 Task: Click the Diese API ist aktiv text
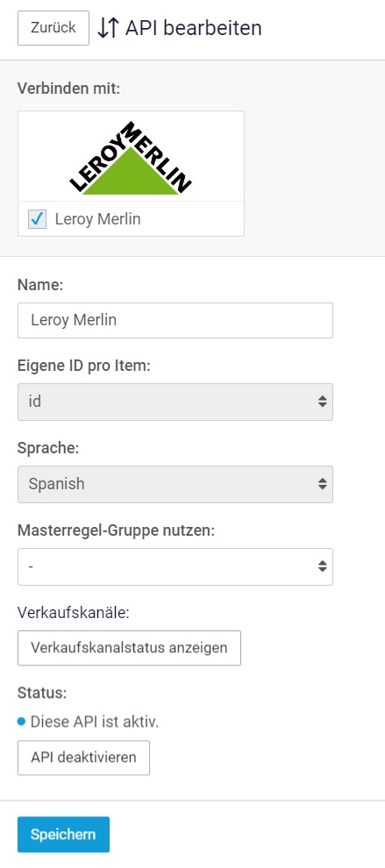tap(94, 722)
